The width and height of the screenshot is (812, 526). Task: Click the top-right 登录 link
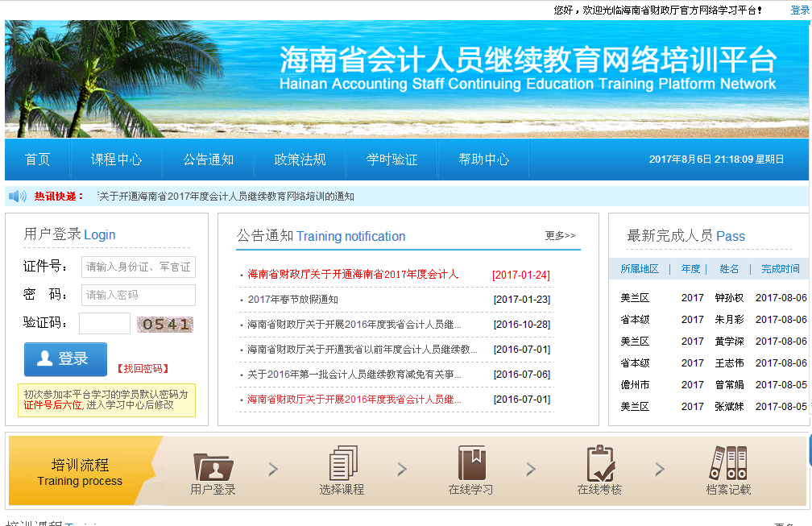pos(799,10)
